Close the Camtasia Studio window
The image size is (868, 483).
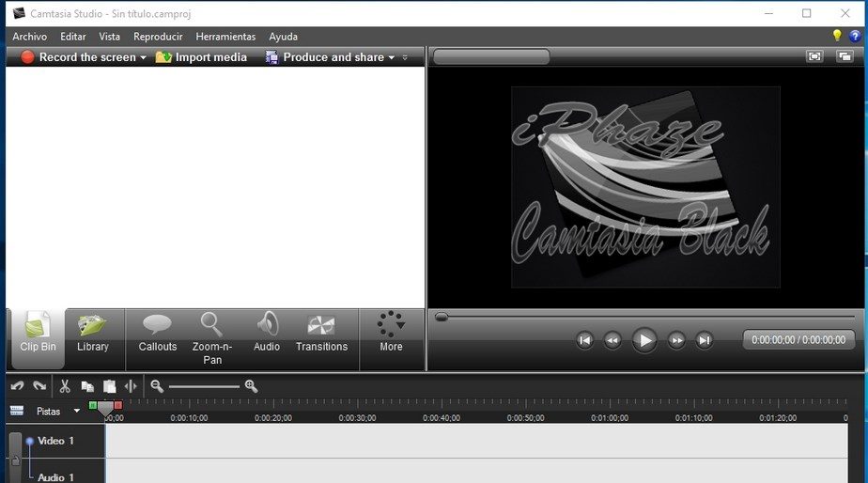tap(845, 13)
